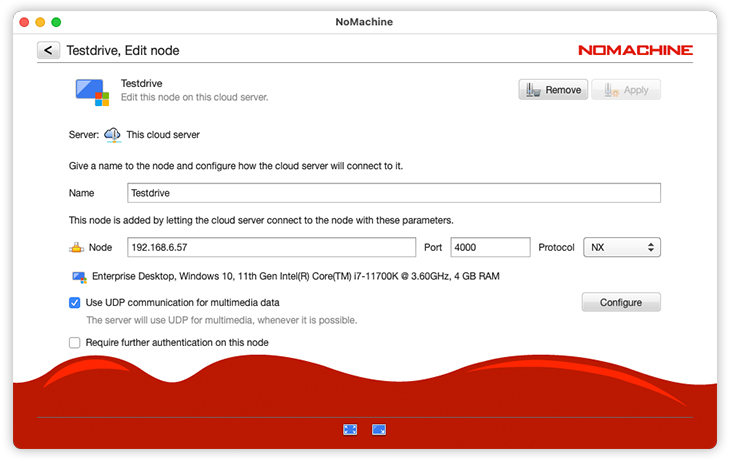Click the resize window icon in bottom bar
The image size is (730, 461).
[x=379, y=429]
